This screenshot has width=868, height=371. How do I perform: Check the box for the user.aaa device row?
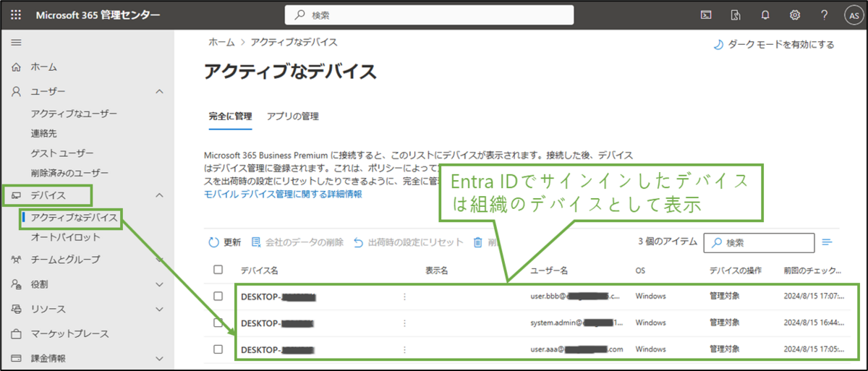click(218, 349)
